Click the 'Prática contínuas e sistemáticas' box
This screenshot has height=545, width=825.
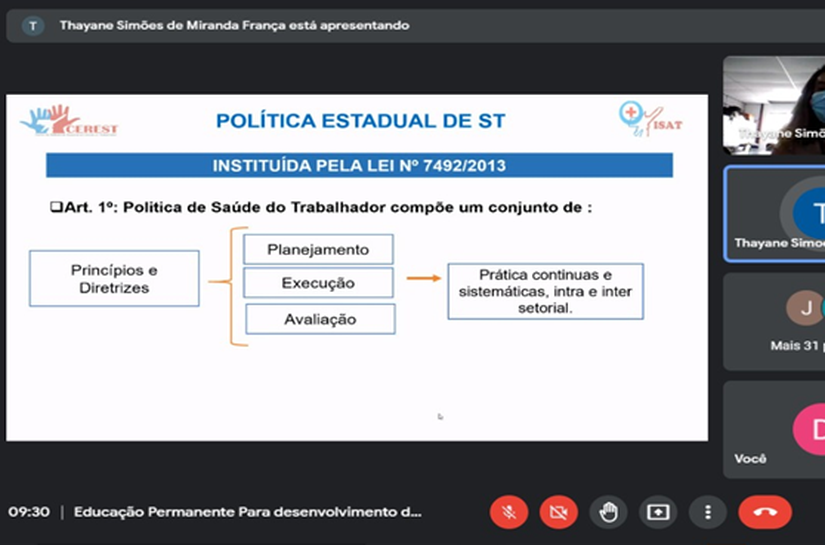(546, 291)
